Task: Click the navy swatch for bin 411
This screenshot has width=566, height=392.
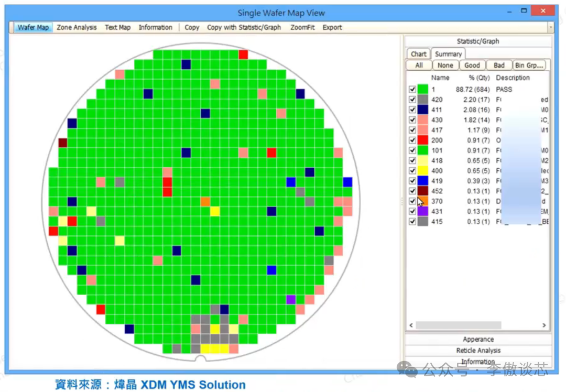Action: (423, 110)
